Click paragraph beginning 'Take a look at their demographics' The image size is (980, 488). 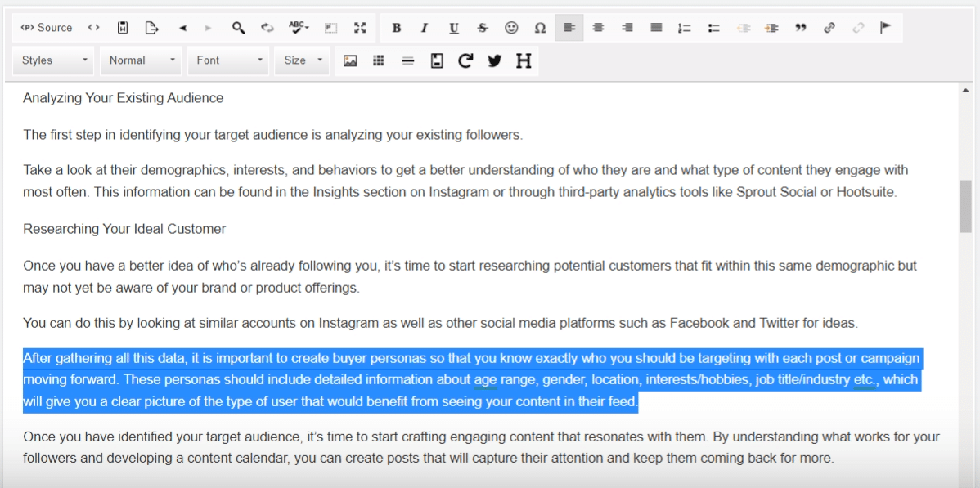[x=465, y=181]
